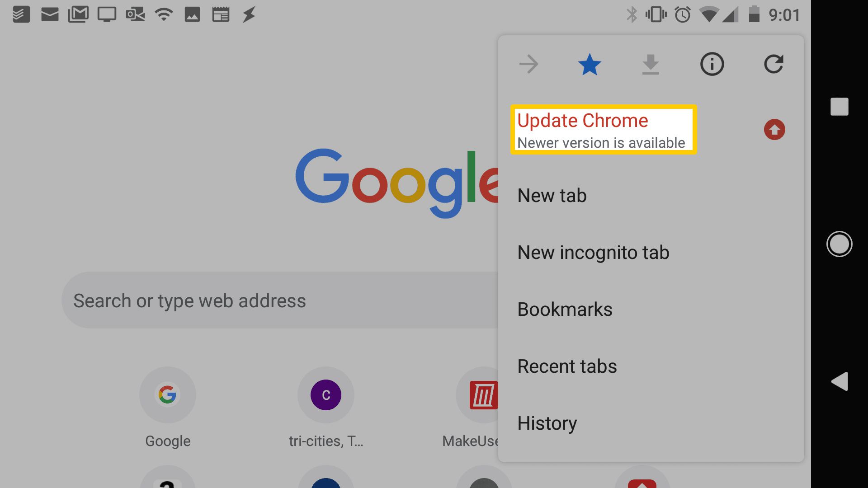Click the tri-cities shortcut thumbnail
Screen dimensions: 868x488
pos(326,394)
